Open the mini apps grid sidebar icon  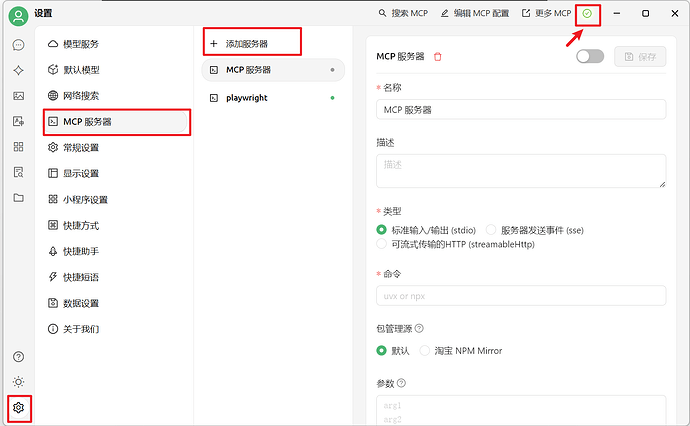point(18,147)
